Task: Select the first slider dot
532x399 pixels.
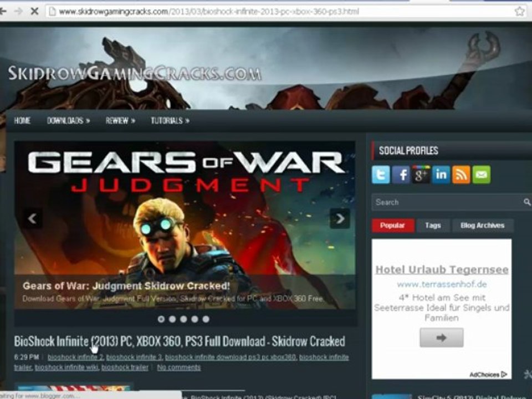Action: [x=161, y=319]
